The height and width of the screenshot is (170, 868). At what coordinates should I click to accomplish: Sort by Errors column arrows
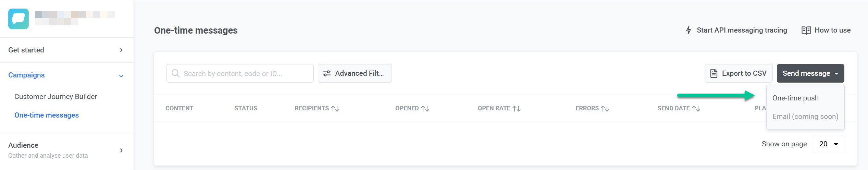[605, 109]
